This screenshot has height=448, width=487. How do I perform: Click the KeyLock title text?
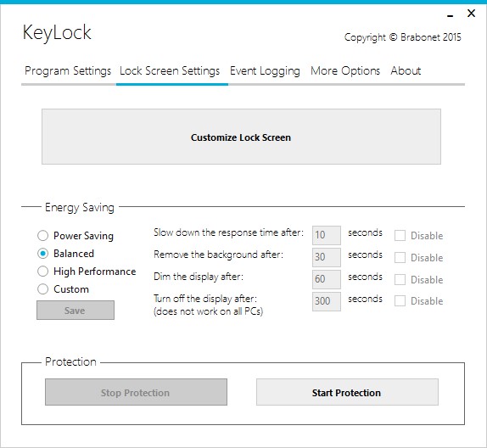click(x=57, y=33)
